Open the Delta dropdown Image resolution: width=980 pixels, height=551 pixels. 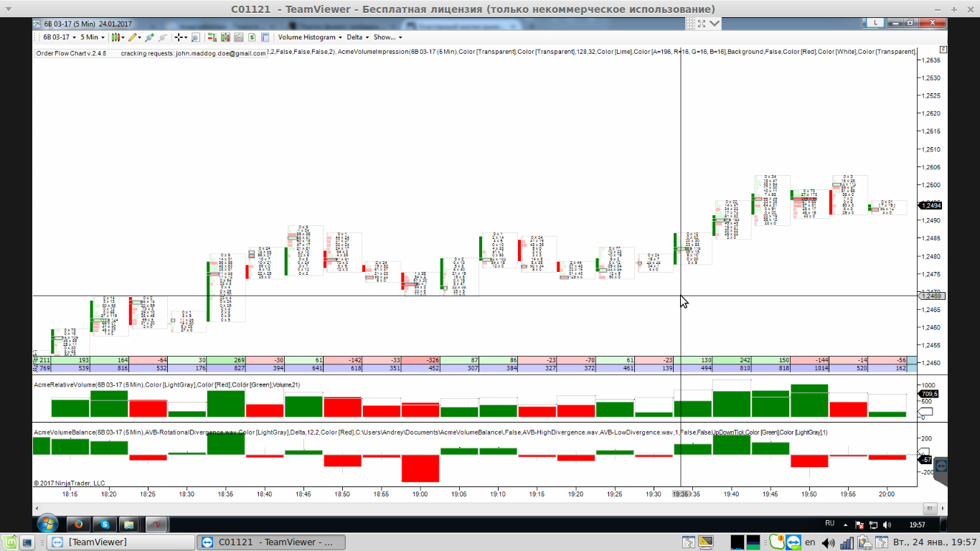(x=357, y=37)
